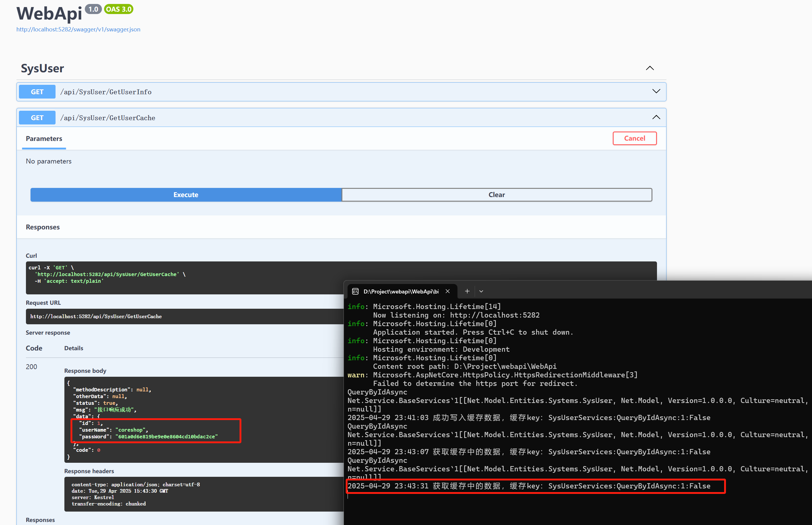Viewport: 812px width, 525px height.
Task: Clear the response results
Action: [x=496, y=195]
